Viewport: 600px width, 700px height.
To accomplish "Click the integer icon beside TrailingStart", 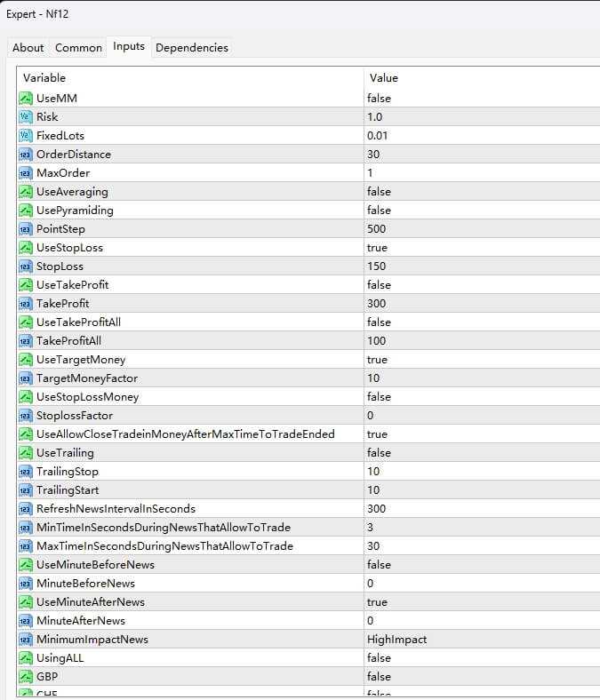I will tap(25, 489).
